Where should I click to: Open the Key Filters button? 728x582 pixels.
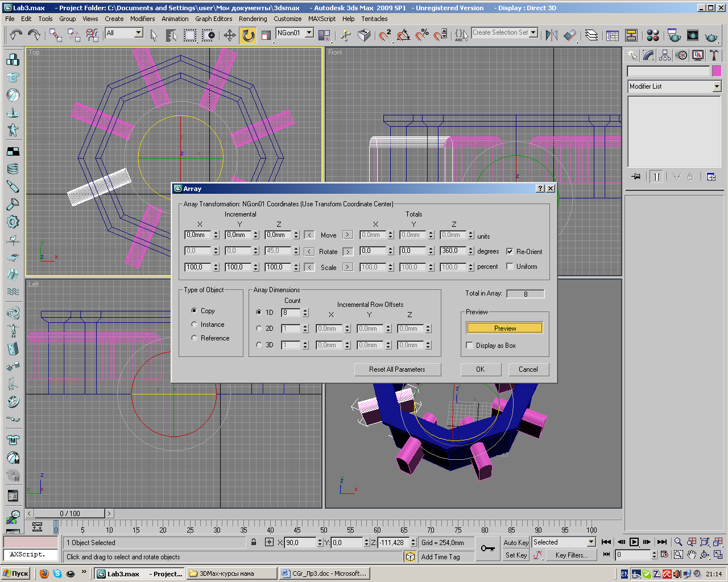coord(572,555)
